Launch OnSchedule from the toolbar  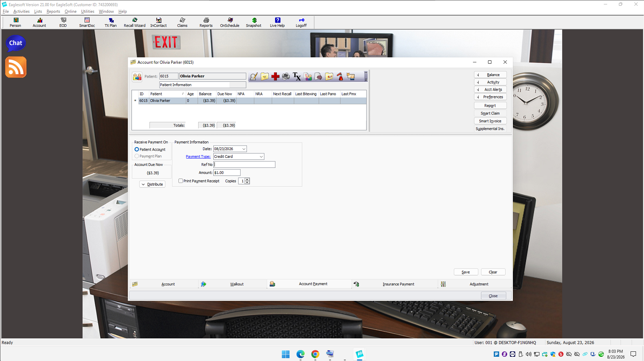click(230, 22)
